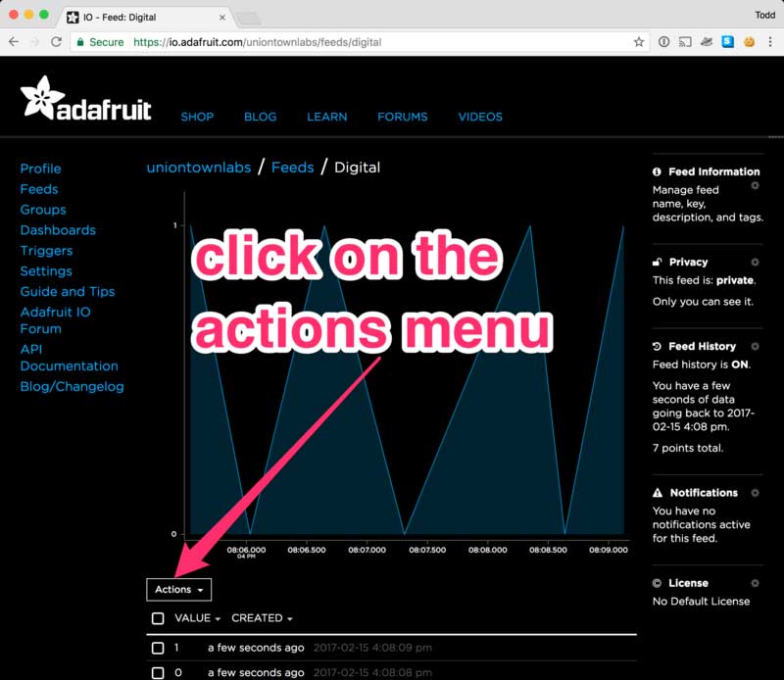Check the row with value 1
Viewport: 784px width, 680px height.
click(157, 647)
